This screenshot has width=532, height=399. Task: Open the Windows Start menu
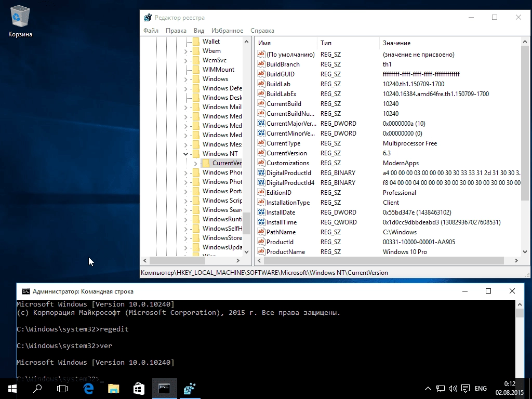[12, 389]
